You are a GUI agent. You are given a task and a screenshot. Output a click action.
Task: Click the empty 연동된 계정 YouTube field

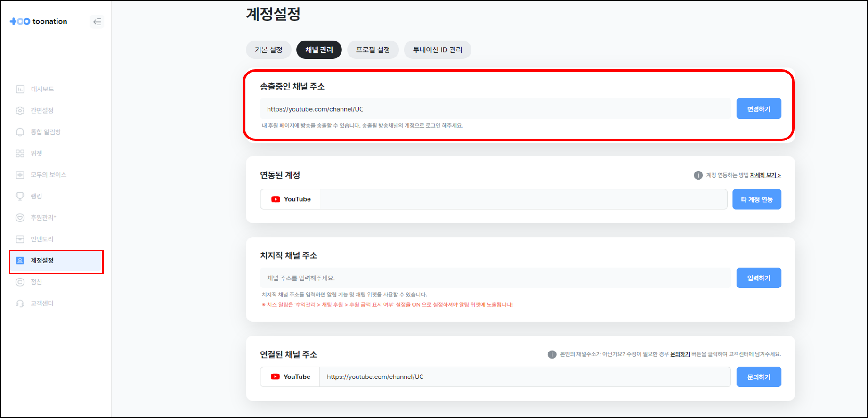[x=524, y=199]
